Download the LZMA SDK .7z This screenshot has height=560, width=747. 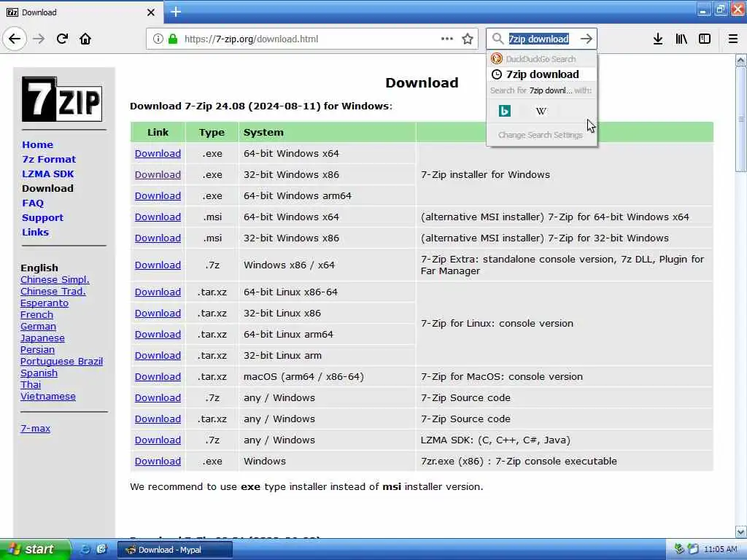pos(158,440)
